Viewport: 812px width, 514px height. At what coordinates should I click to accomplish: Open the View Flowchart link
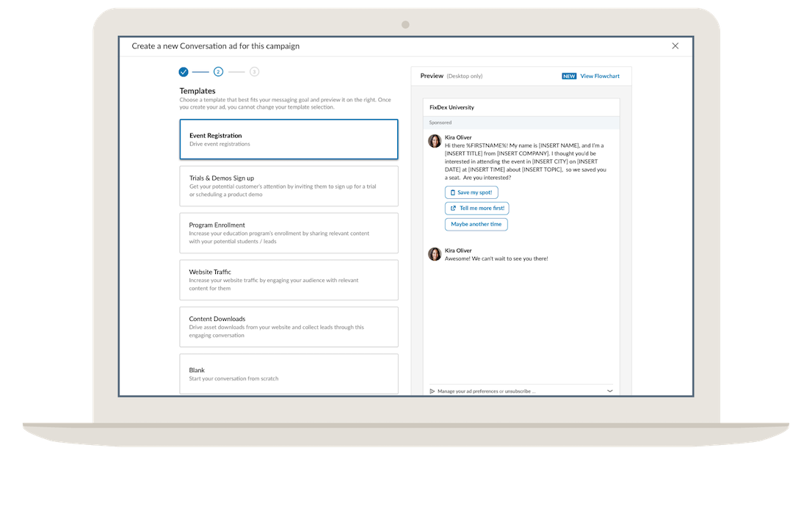tap(600, 76)
